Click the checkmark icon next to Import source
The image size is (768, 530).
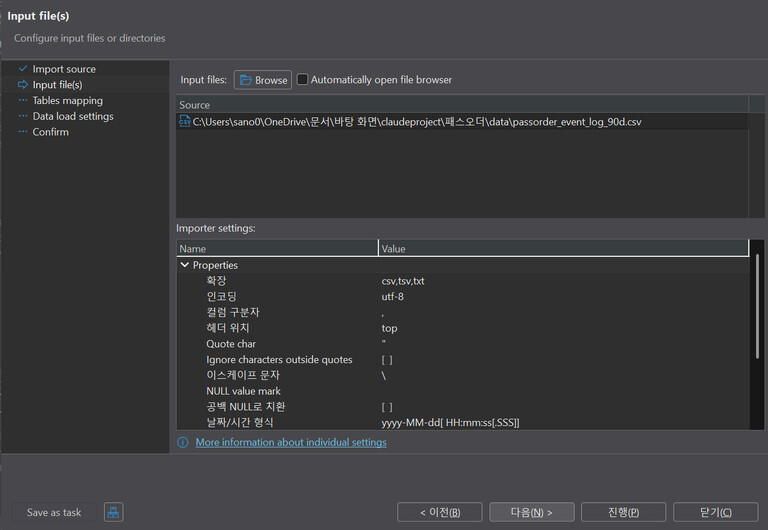point(23,69)
